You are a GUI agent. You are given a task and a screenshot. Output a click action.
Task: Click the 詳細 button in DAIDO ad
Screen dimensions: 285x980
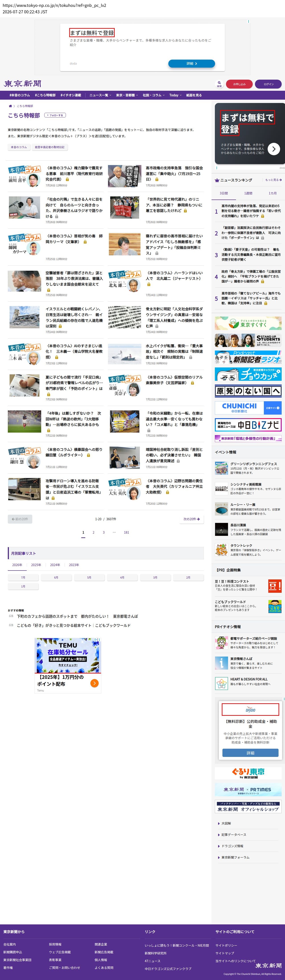250,753
